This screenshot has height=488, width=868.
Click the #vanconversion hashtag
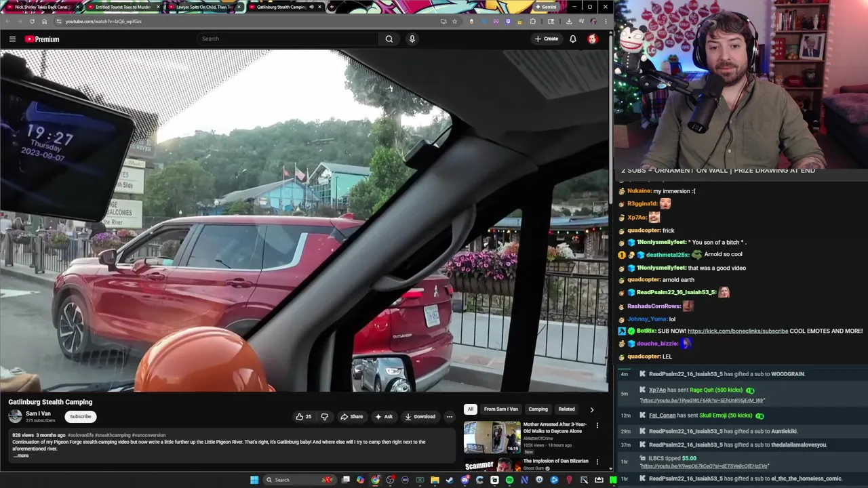(x=149, y=435)
